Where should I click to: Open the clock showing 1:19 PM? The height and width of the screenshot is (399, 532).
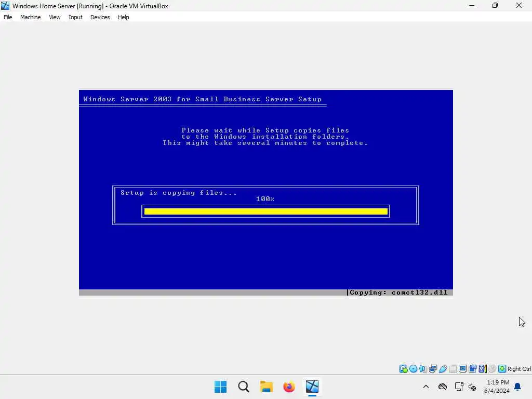(497, 387)
